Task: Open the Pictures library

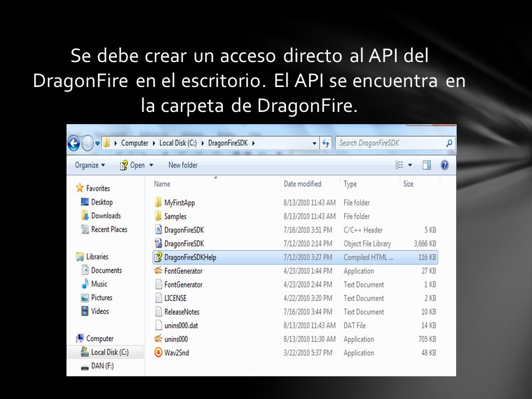Action: click(101, 298)
